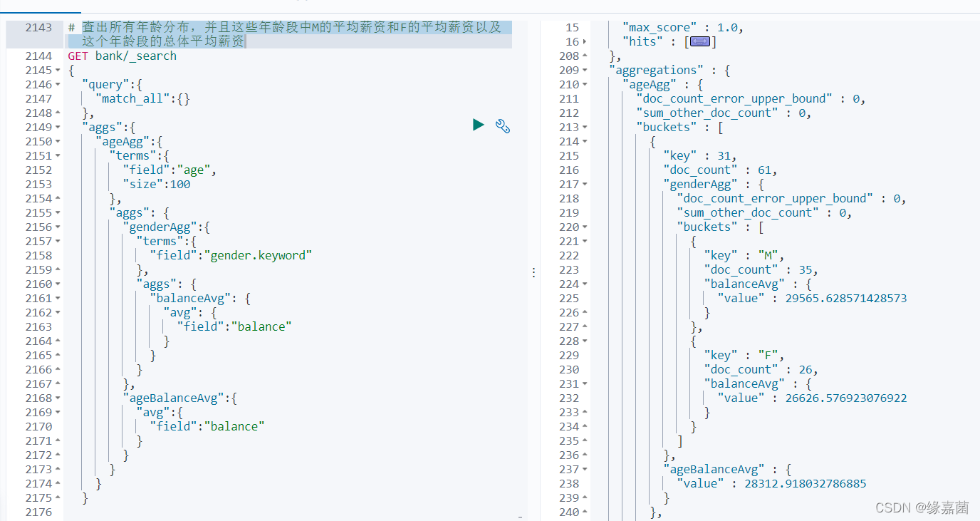Image resolution: width=980 pixels, height=521 pixels.
Task: Click the "max_score" : 1.0 line
Action: point(683,28)
